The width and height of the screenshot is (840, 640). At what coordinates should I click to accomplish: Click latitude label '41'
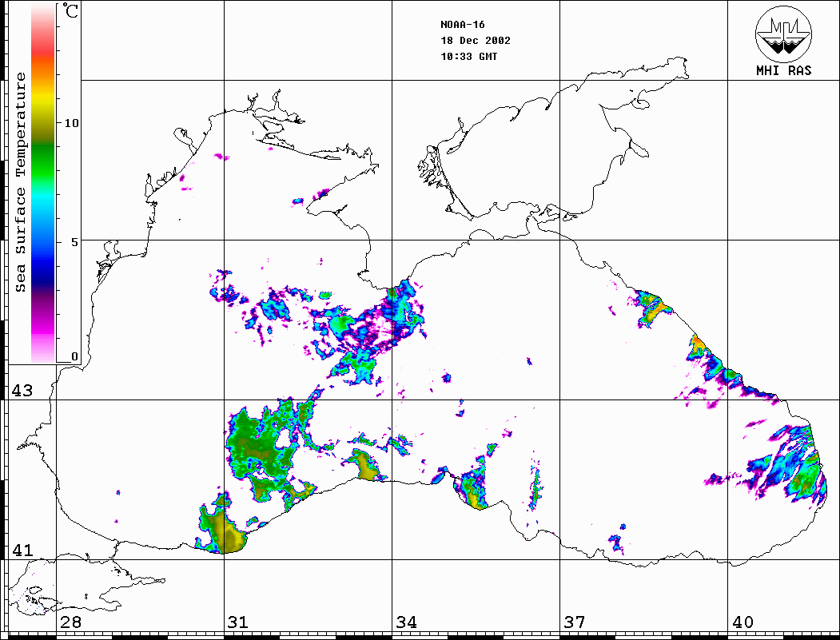coord(22,550)
